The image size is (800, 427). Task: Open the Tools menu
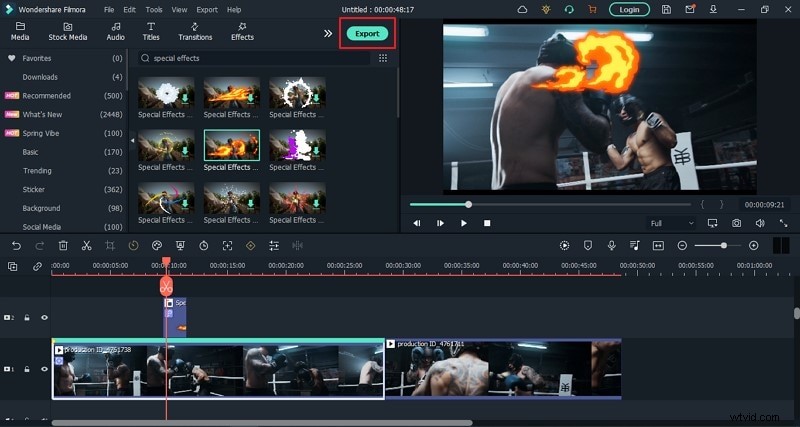(154, 10)
